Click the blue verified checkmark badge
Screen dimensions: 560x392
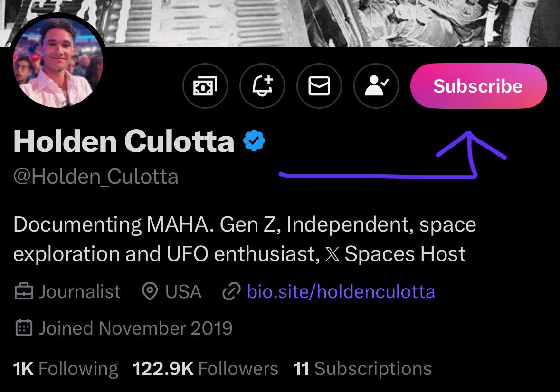(x=254, y=141)
